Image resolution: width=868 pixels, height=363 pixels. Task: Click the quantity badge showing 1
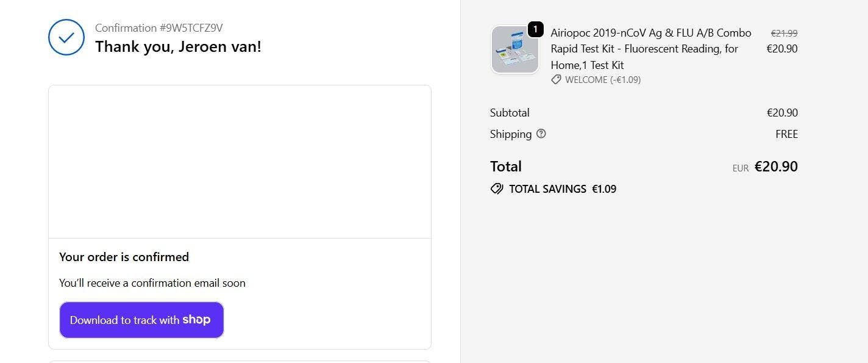coord(535,29)
